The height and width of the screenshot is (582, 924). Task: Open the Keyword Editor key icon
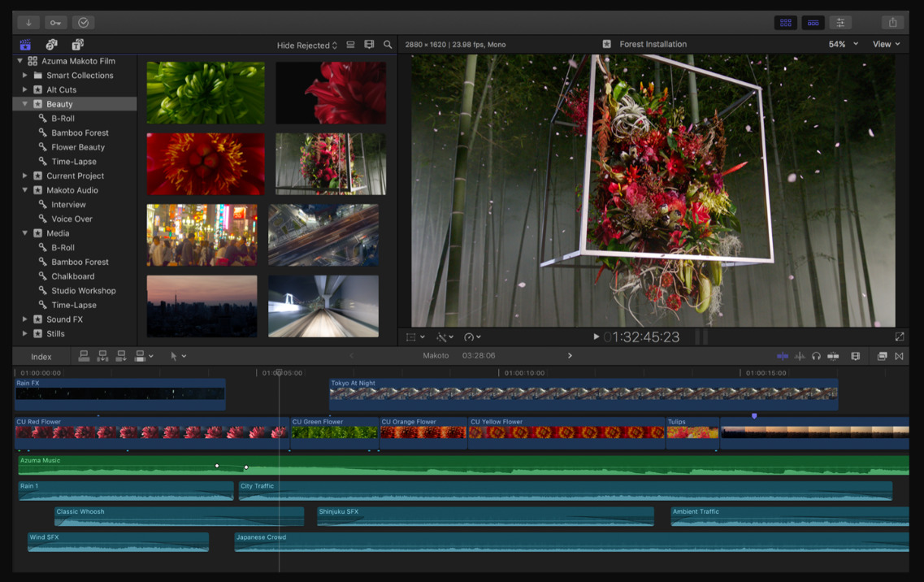coord(55,23)
